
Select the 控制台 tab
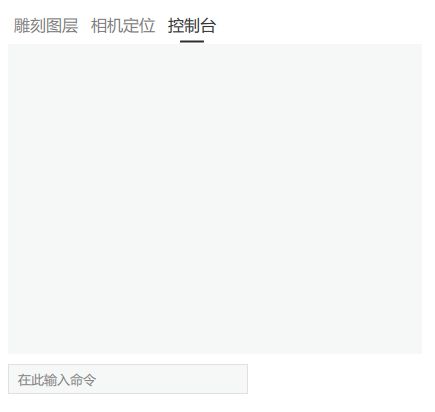point(192,26)
